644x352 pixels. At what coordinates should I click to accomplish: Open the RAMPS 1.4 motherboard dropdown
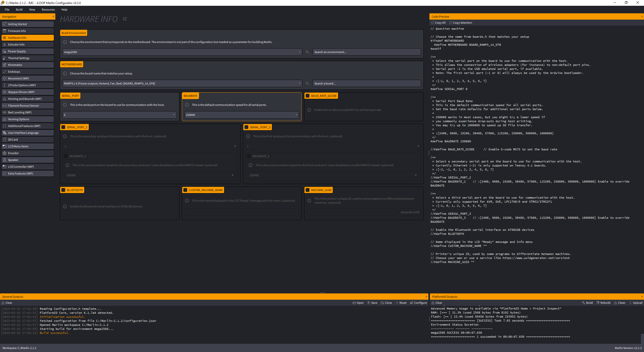(x=182, y=83)
